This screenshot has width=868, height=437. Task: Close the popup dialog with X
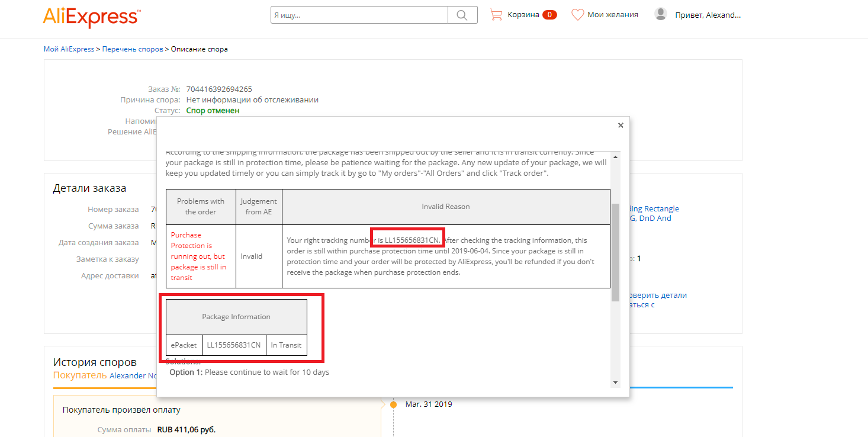[x=621, y=125]
